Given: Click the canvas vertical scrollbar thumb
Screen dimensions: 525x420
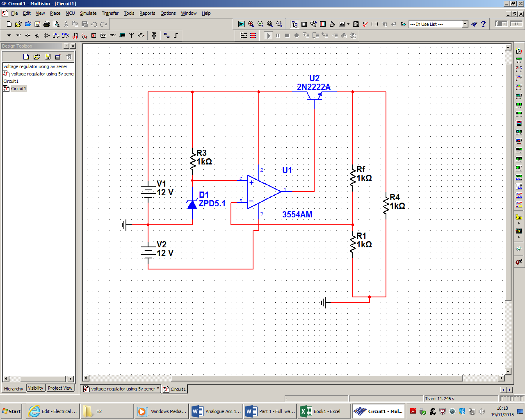Looking at the screenshot, I should (508, 182).
